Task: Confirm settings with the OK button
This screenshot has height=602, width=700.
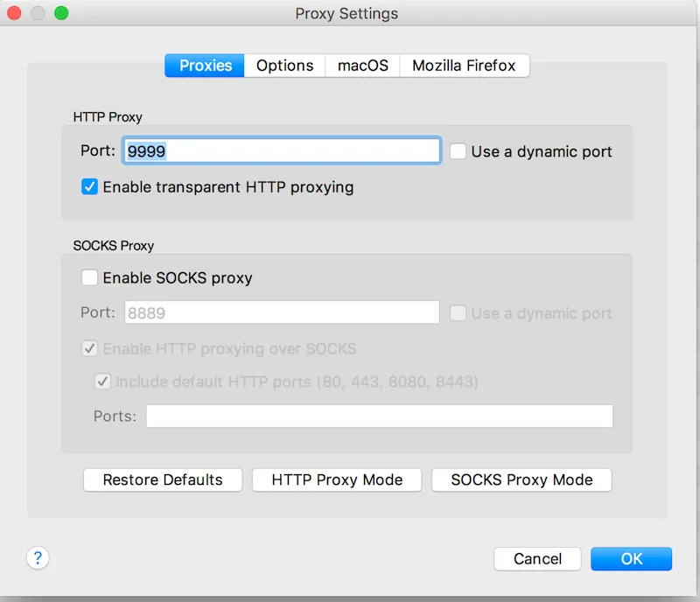Action: [x=632, y=558]
